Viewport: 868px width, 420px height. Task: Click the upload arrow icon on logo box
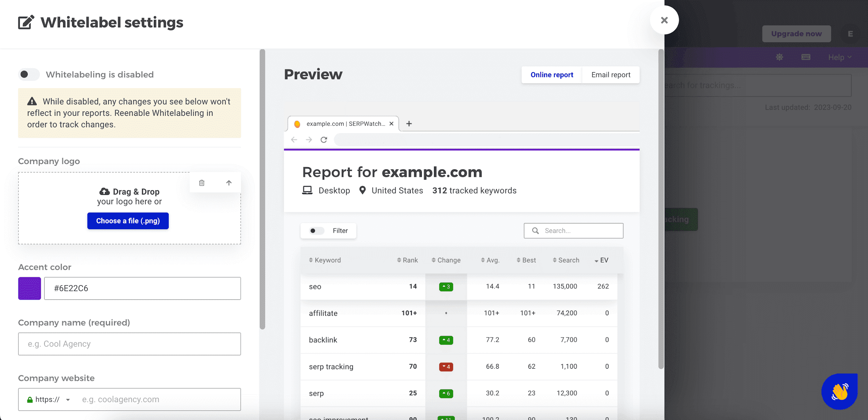coord(229,183)
